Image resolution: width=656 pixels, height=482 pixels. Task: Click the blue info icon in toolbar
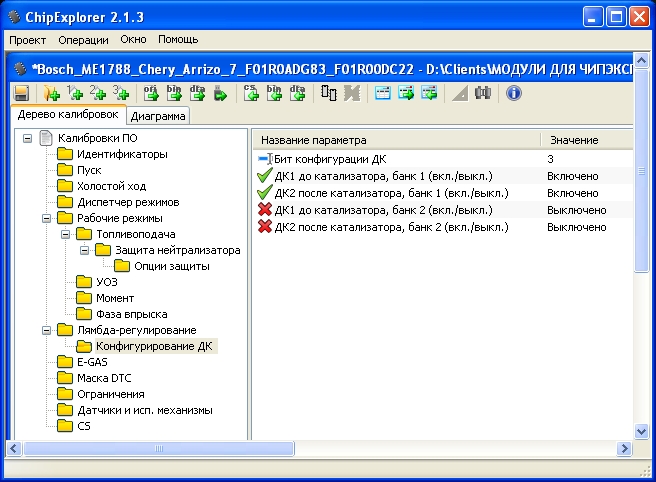(x=514, y=94)
